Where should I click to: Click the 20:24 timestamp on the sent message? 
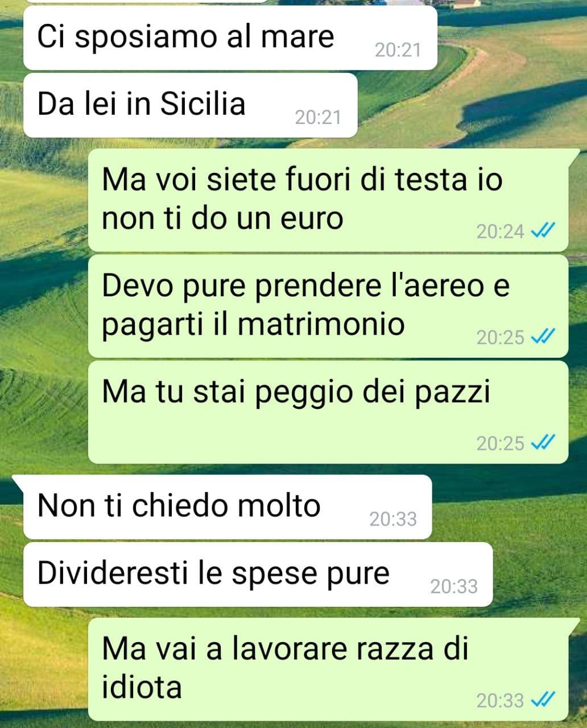point(500,231)
